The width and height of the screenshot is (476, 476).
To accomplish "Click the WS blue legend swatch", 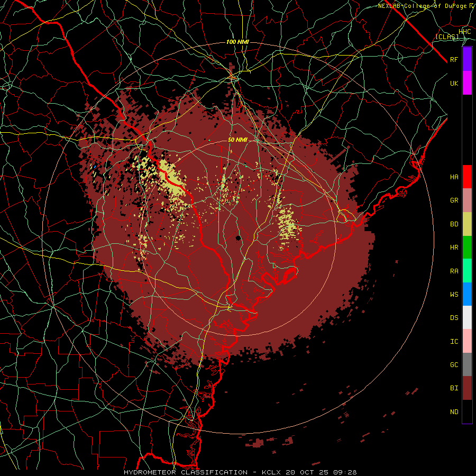I will (467, 294).
